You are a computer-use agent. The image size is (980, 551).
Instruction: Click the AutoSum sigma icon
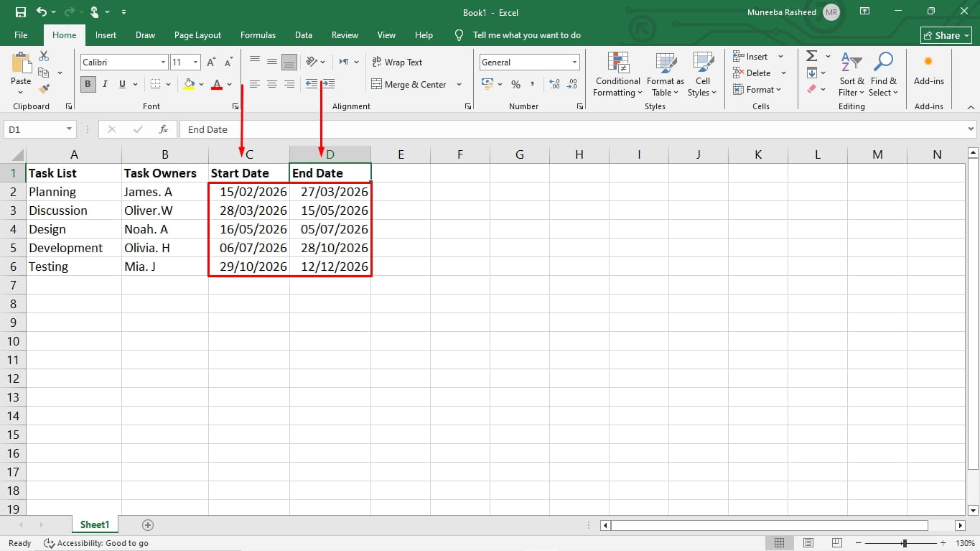811,56
